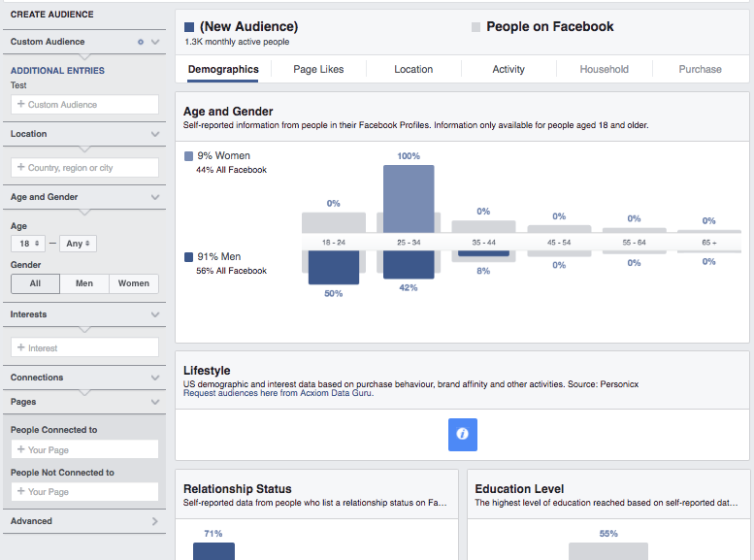Click the 65 + age group label
Viewport: 754px width, 560px height.
coord(708,243)
